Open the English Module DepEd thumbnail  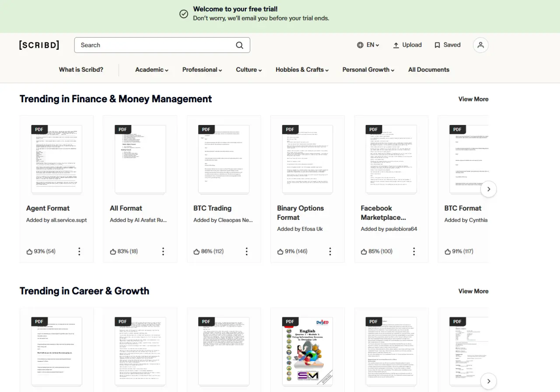click(x=308, y=351)
